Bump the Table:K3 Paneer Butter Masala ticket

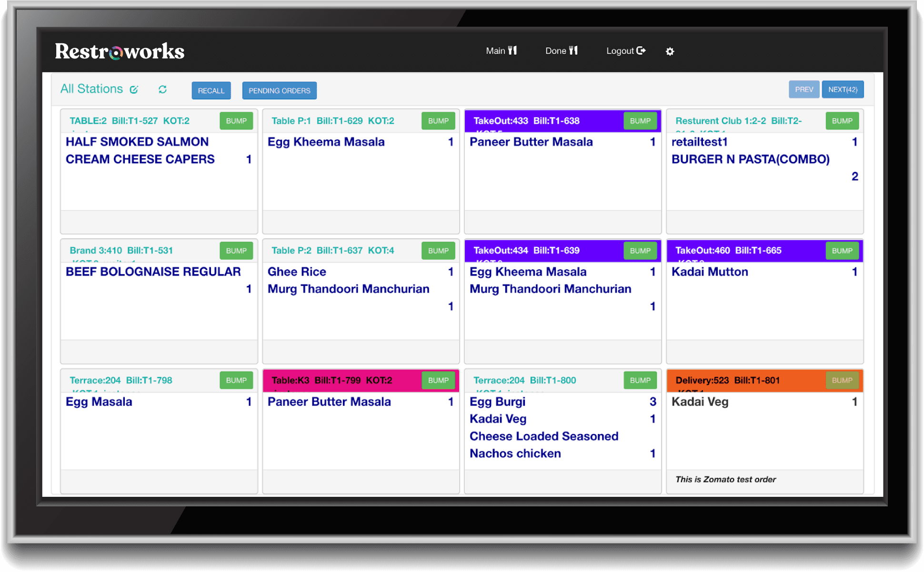tap(438, 380)
